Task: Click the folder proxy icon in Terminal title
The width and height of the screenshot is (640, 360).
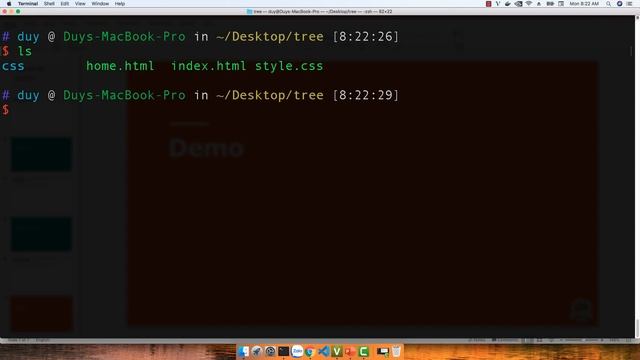Action: point(249,11)
